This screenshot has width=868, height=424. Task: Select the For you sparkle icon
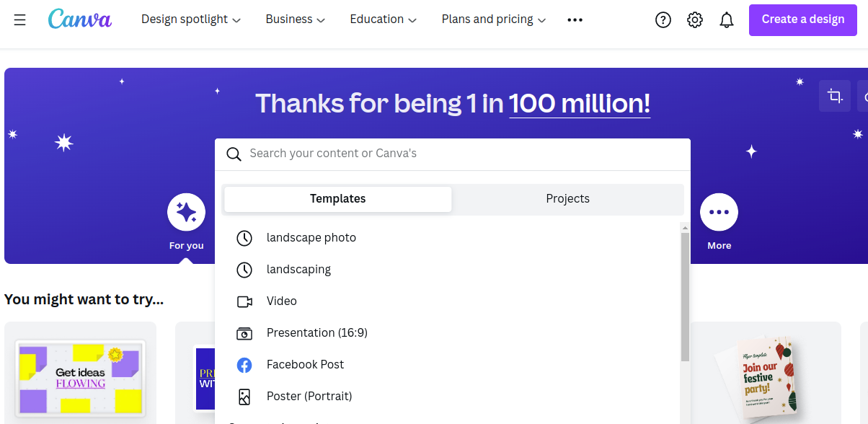186,212
